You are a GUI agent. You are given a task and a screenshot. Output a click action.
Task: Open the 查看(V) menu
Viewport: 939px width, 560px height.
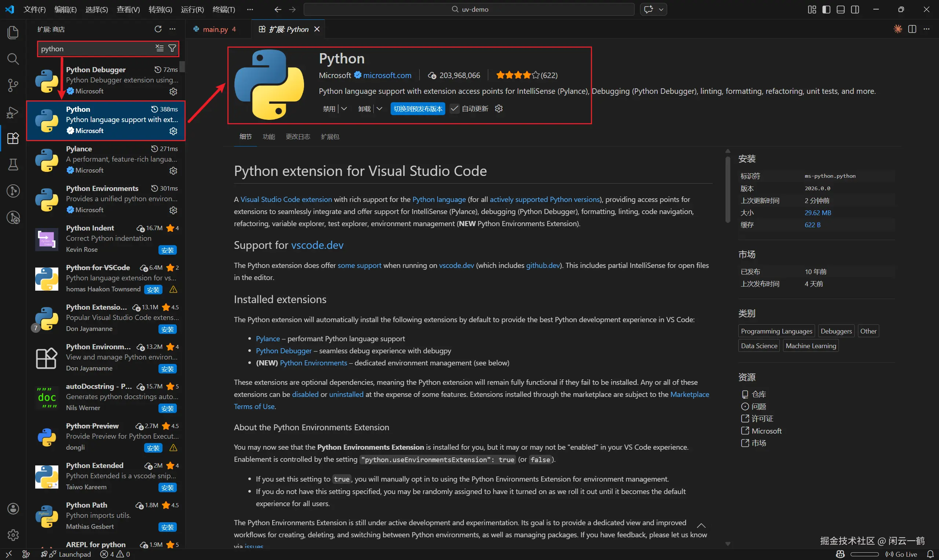128,10
